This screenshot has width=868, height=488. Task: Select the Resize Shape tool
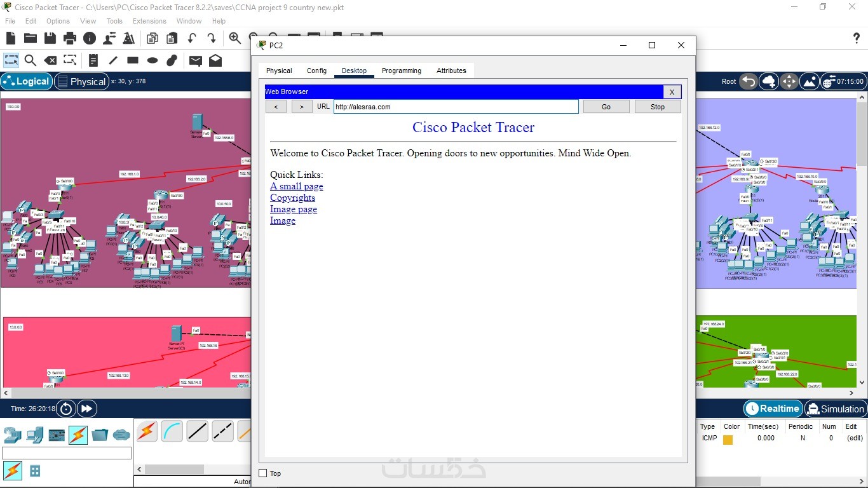70,60
